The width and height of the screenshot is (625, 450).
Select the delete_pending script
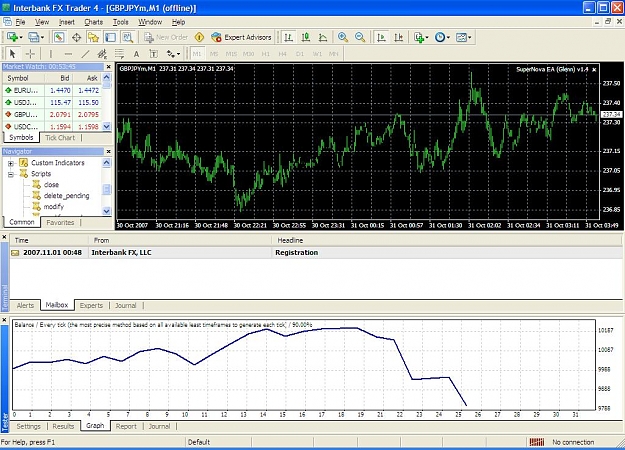point(67,196)
